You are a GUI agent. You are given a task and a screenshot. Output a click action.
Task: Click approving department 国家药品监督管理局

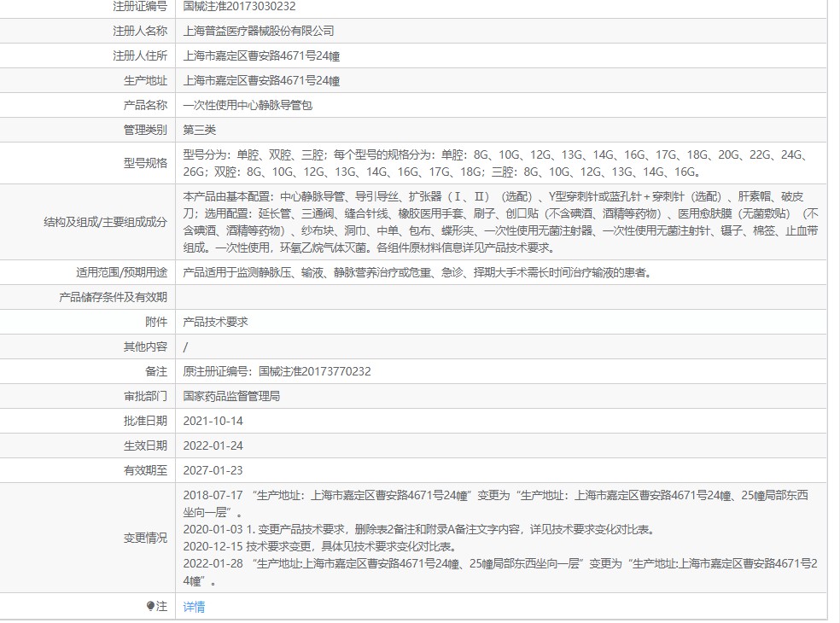(x=231, y=396)
